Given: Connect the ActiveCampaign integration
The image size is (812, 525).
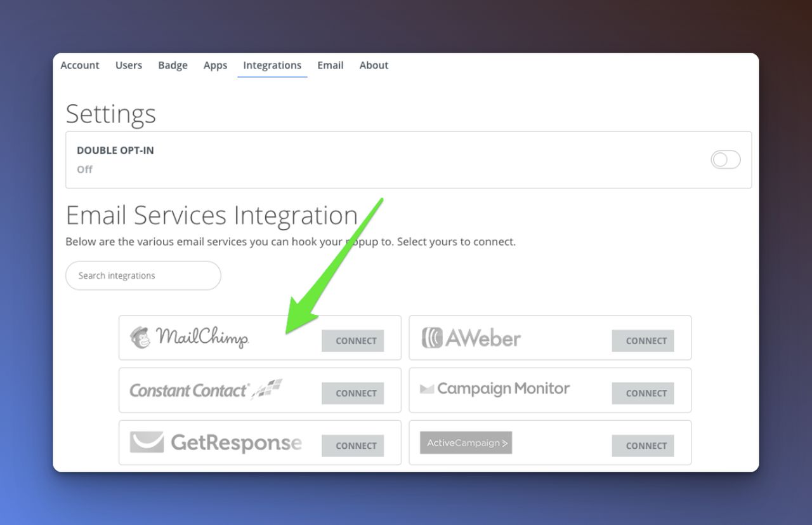Looking at the screenshot, I should pyautogui.click(x=643, y=446).
